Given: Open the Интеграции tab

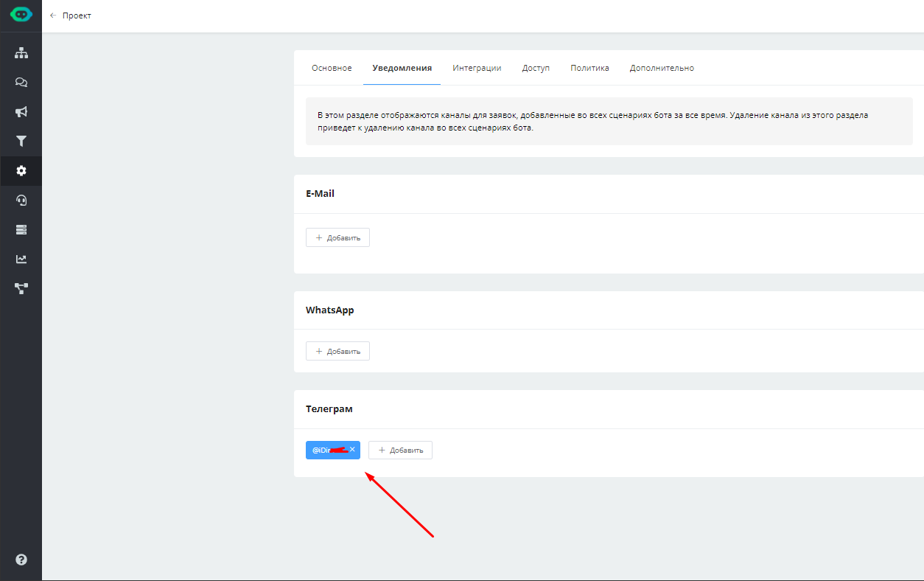Looking at the screenshot, I should tap(477, 68).
